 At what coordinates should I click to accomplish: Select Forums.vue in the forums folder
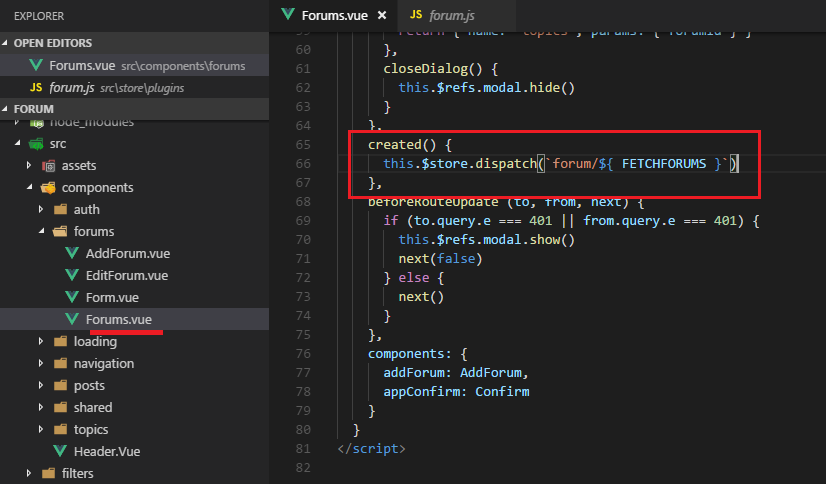pyautogui.click(x=134, y=319)
